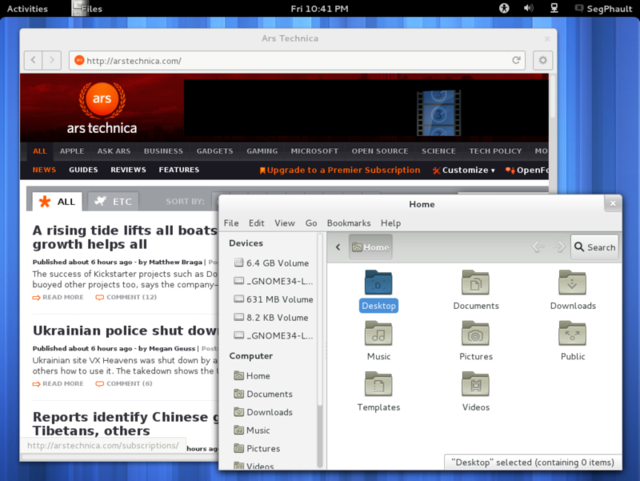
Task: Select the GADGETS section tab
Action: (215, 151)
